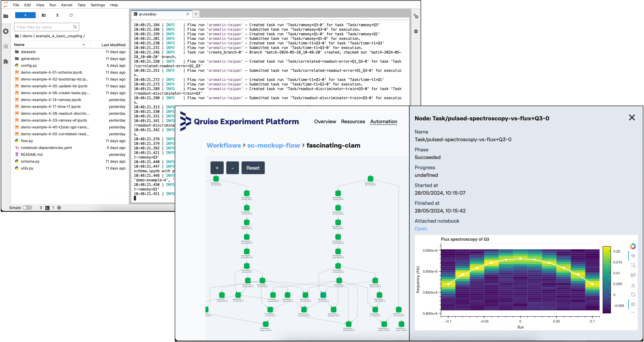The height and width of the screenshot is (342, 644).
Task: Click the viridis colorbar in flux plot
Action: 606,279
